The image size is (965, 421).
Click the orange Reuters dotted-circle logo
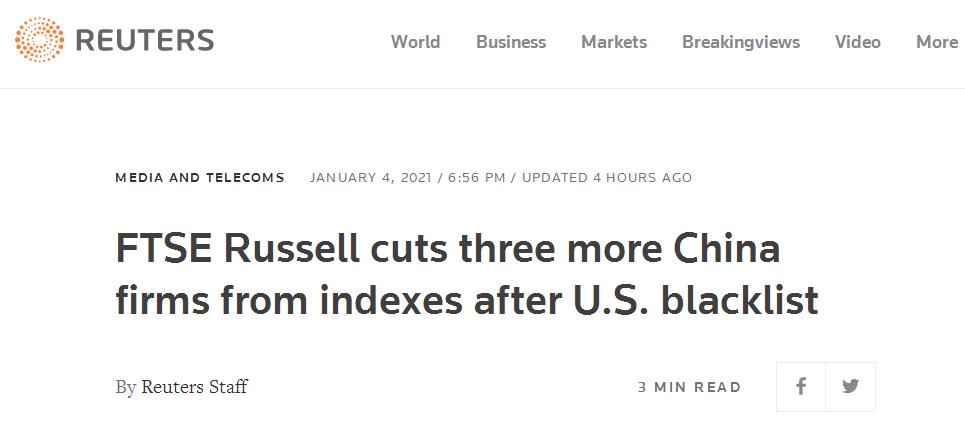tap(39, 41)
